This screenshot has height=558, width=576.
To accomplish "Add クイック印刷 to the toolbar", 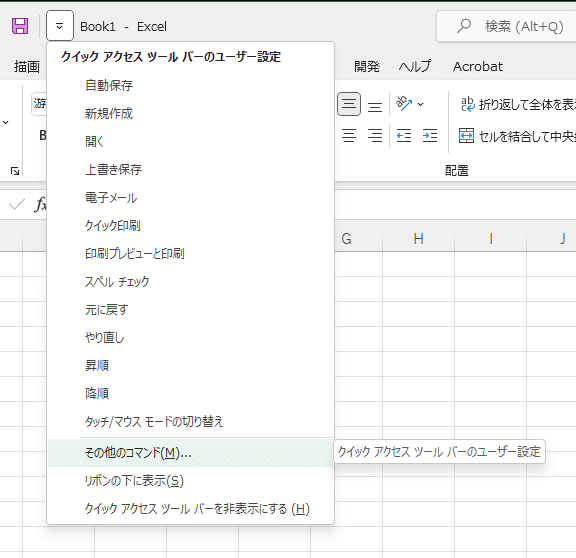I will pyautogui.click(x=191, y=226).
